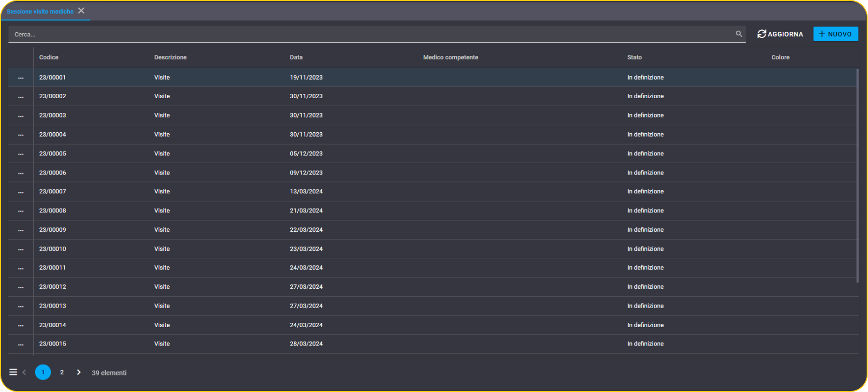Open row actions menu for 23/00009
This screenshot has height=392, width=868.
tap(21, 230)
